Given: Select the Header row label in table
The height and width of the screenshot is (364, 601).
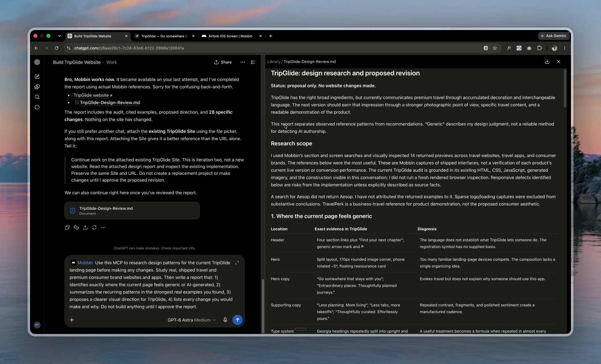Looking at the screenshot, I should click(277, 240).
